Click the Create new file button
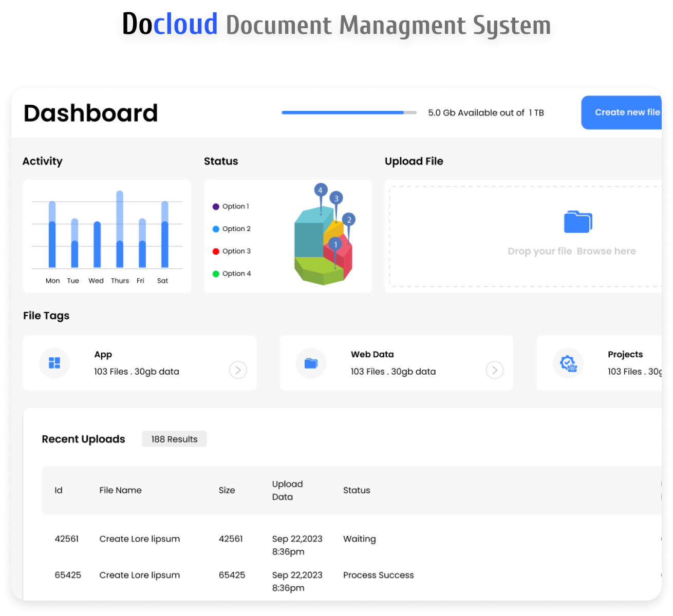 [626, 112]
